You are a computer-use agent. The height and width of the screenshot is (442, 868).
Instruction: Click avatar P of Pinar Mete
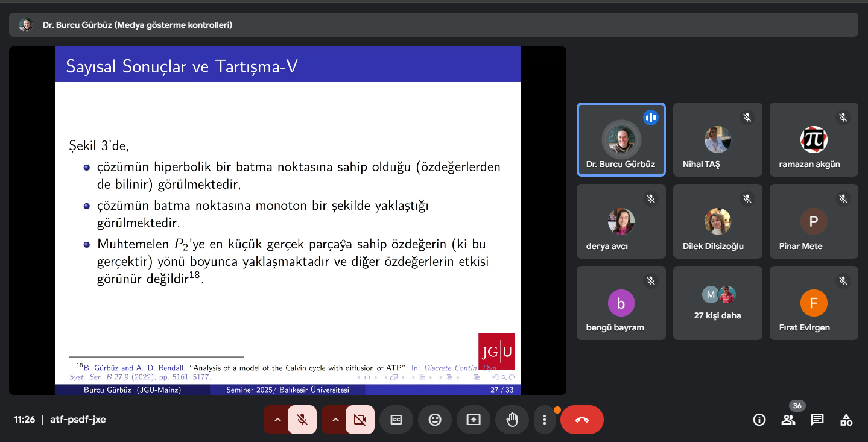pyautogui.click(x=814, y=222)
